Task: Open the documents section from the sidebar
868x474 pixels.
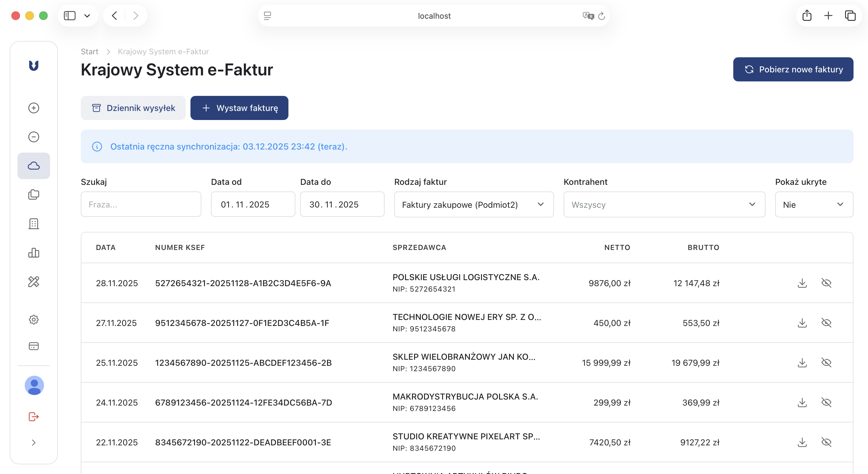Action: pyautogui.click(x=33, y=194)
